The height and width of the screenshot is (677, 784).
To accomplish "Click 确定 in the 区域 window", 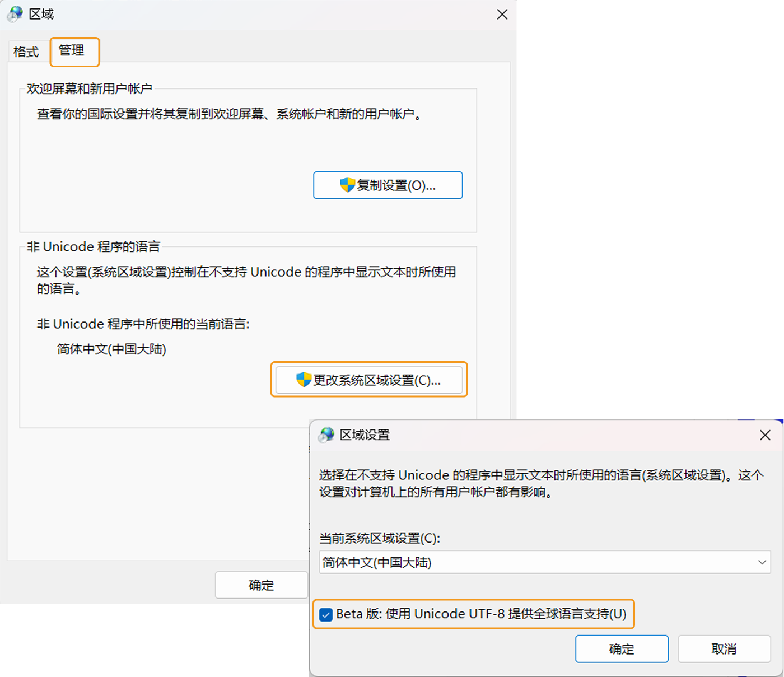I will (x=261, y=585).
